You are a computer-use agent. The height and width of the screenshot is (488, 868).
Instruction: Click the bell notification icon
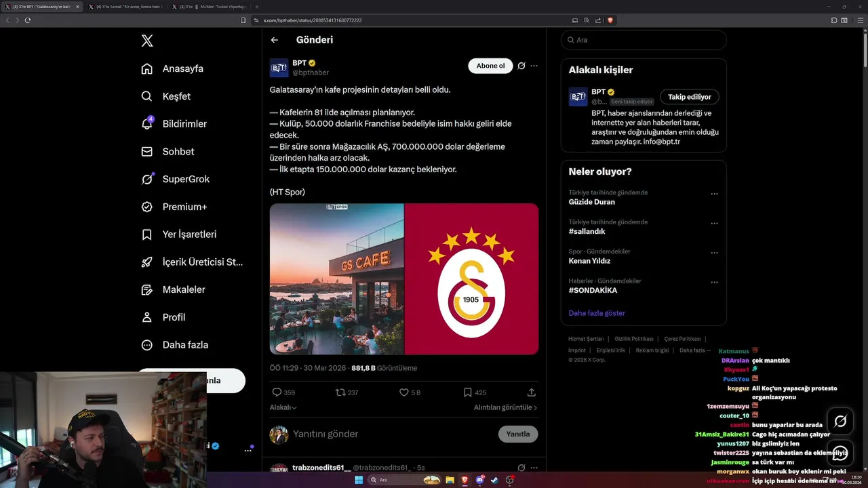pos(146,124)
